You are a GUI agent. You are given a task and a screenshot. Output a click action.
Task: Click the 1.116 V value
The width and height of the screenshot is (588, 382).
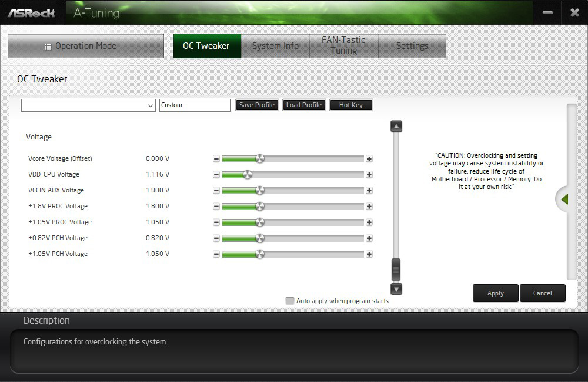(158, 174)
